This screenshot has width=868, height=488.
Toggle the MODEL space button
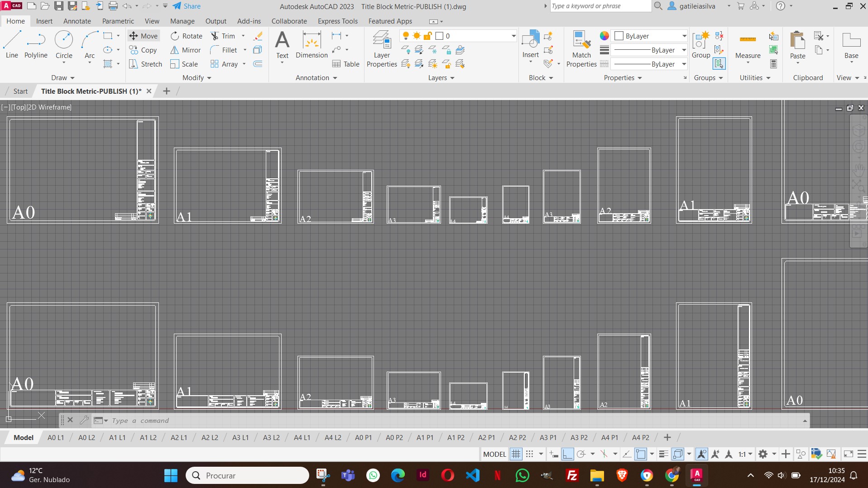[x=494, y=454]
